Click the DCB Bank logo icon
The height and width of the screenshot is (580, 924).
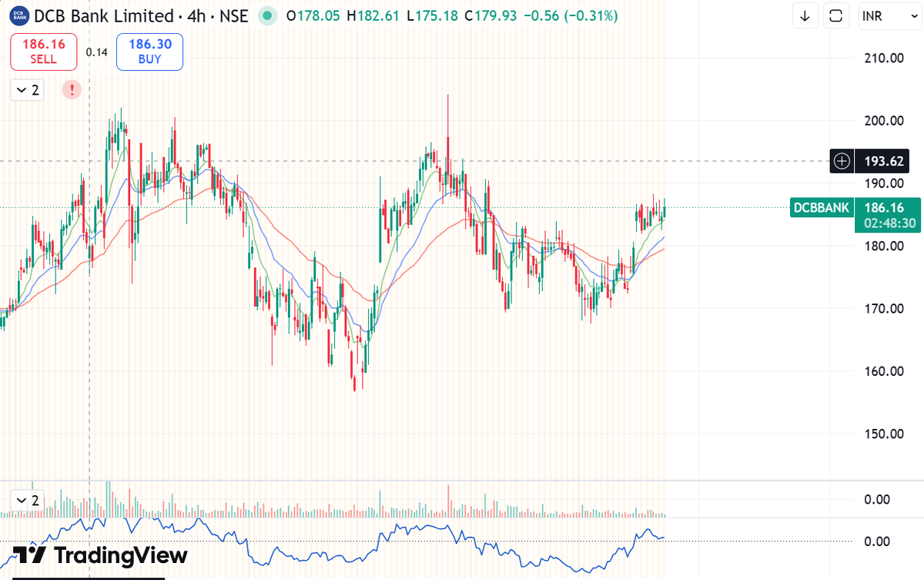20,15
